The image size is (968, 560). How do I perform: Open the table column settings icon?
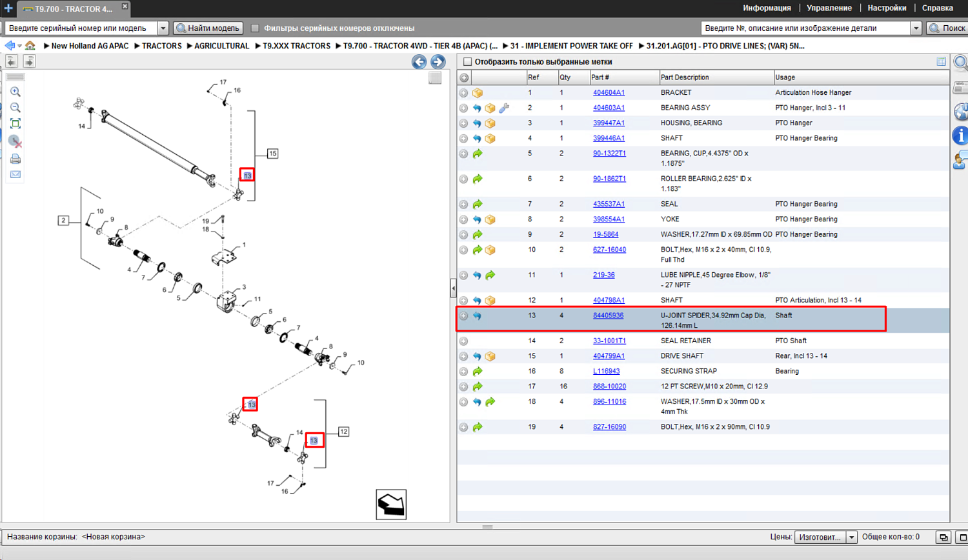[x=941, y=62]
